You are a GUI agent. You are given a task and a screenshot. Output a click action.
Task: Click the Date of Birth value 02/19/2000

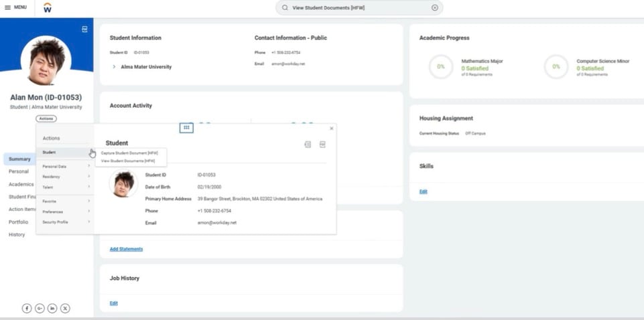point(210,187)
